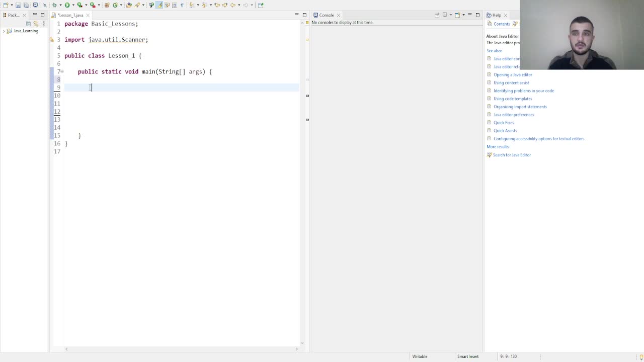Open 'Java editor preferences' help link
644x362 pixels.
514,115
